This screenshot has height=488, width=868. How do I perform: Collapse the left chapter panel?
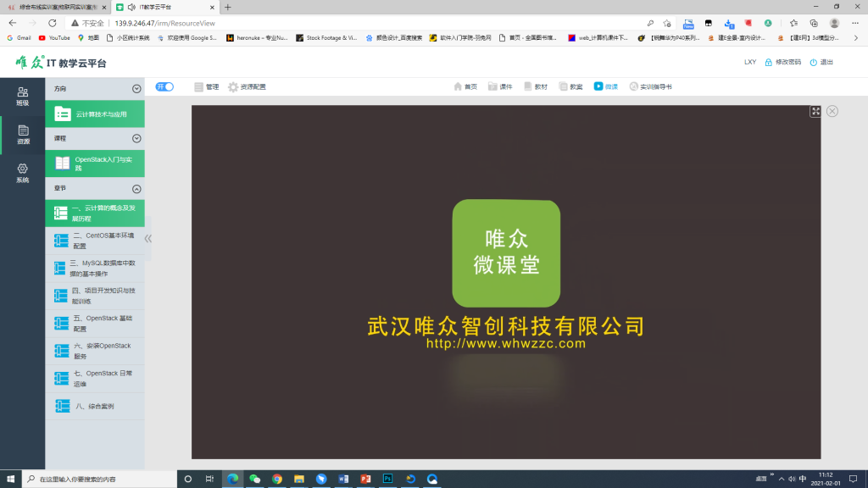pyautogui.click(x=147, y=238)
